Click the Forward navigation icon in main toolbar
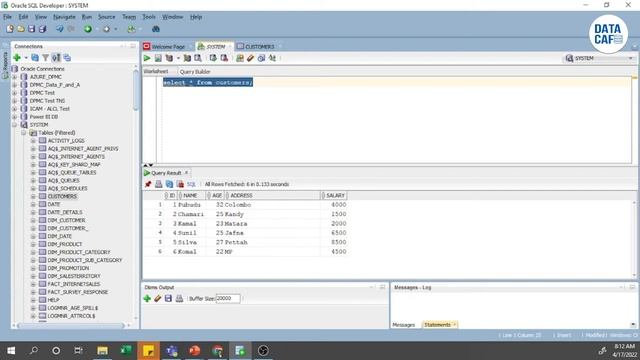 (107, 29)
